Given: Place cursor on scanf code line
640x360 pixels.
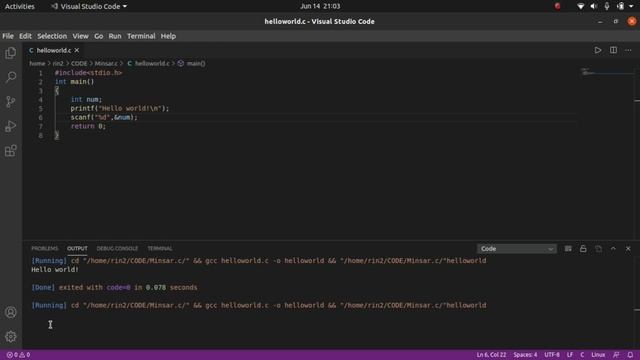Looking at the screenshot, I should (104, 118).
